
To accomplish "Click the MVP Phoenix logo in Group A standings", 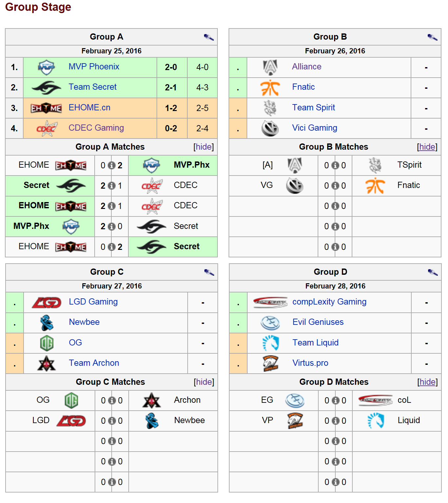I will point(46,67).
